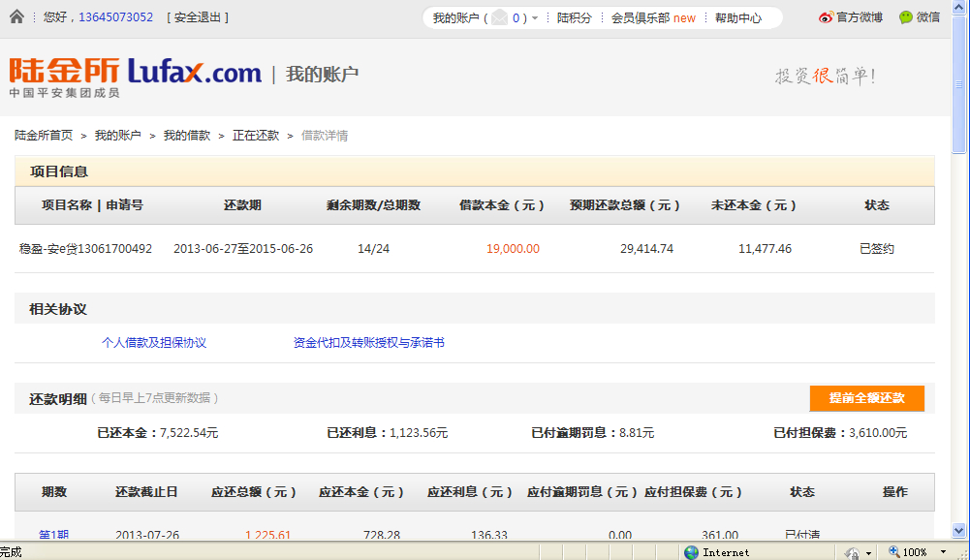The width and height of the screenshot is (970, 560).
Task: Open the privacy icon dropdown arrow
Action: pos(868,552)
